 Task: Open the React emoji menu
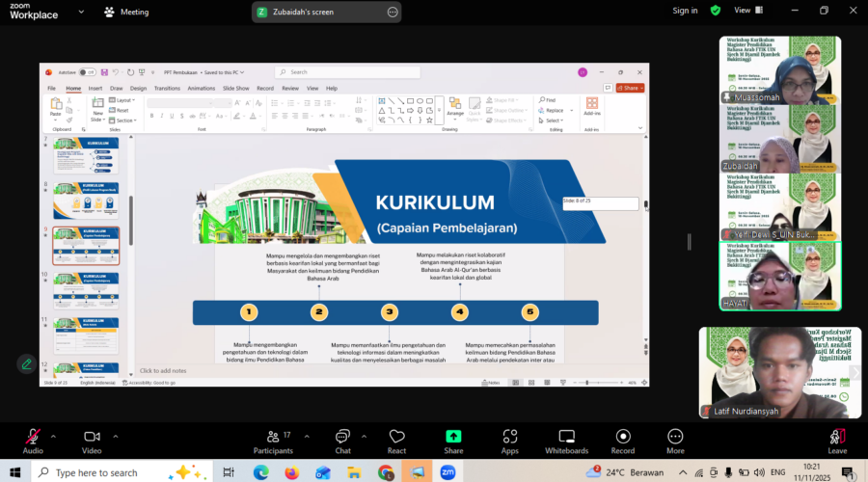tap(396, 440)
